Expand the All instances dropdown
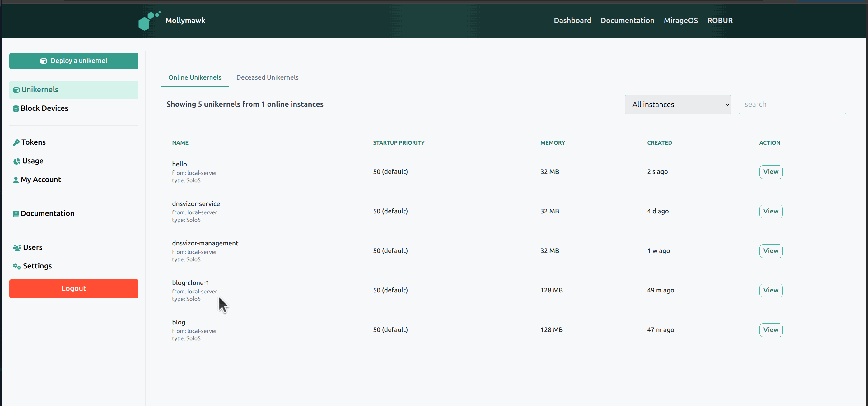This screenshot has width=868, height=406. pyautogui.click(x=678, y=105)
